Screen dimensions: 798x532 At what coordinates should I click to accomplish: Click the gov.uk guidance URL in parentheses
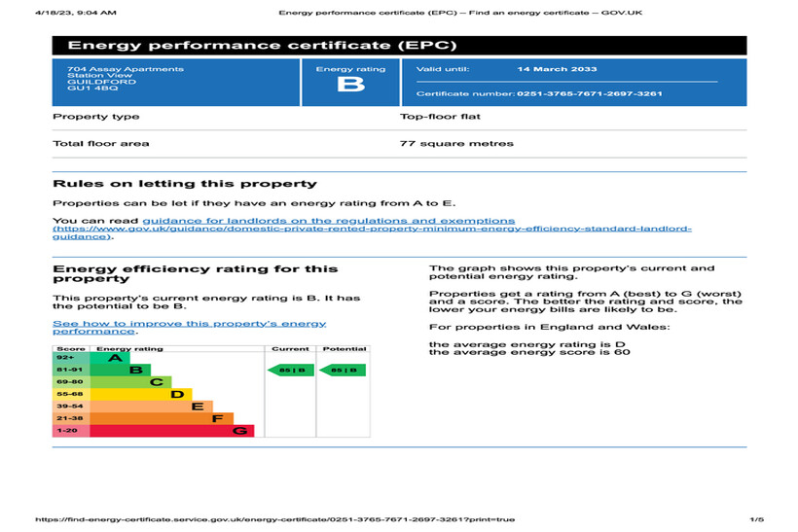click(372, 230)
